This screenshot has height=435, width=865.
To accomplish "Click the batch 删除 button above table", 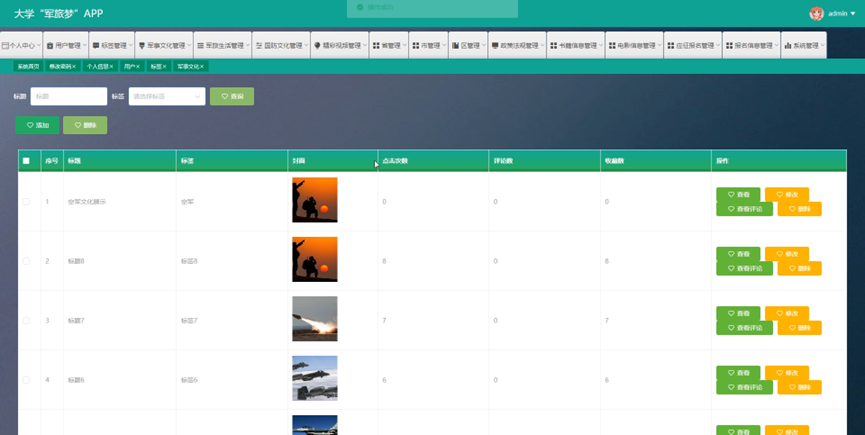I will [85, 125].
